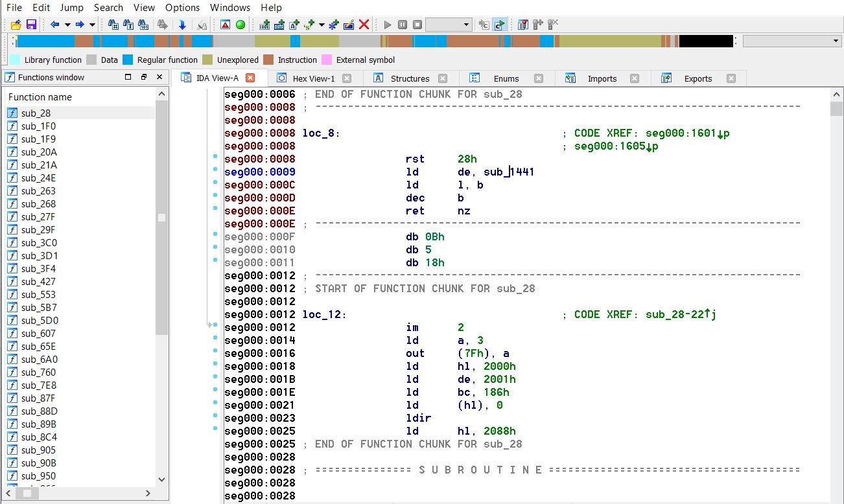The image size is (844, 504).
Task: Click the first binoculars search icon
Action: pyautogui.click(x=113, y=25)
